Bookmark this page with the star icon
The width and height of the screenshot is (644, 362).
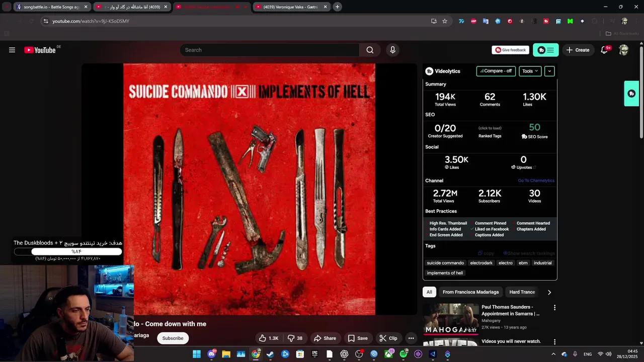(445, 21)
